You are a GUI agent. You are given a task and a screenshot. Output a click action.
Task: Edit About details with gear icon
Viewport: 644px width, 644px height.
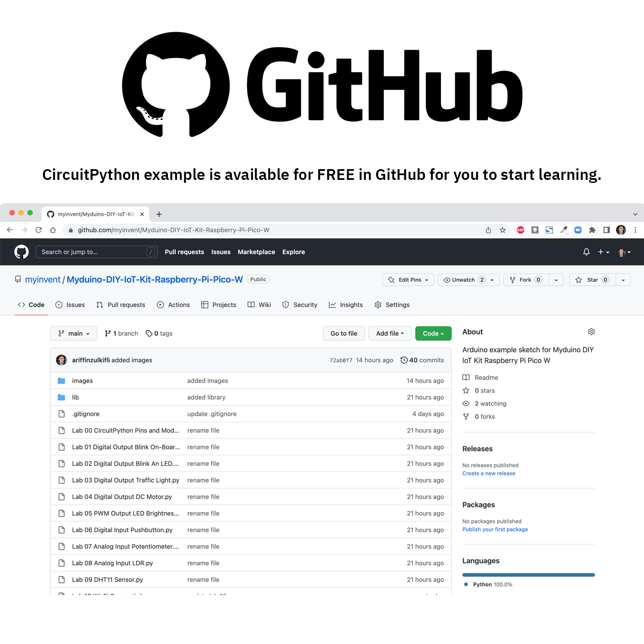pos(591,332)
